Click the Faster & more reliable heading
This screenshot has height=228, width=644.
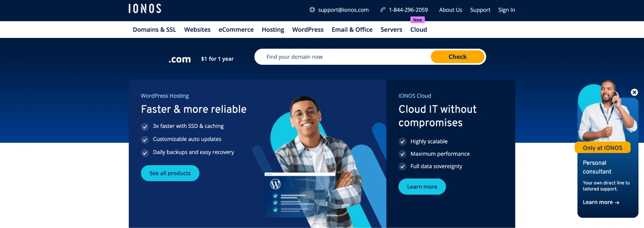(x=194, y=109)
